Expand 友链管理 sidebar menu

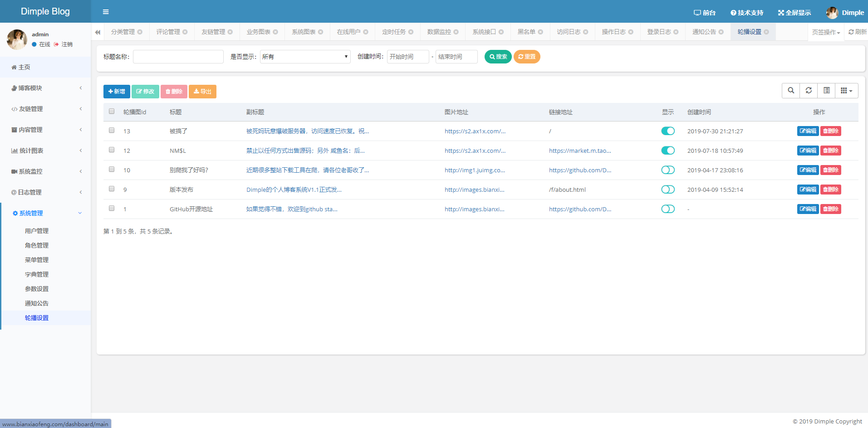coord(45,109)
